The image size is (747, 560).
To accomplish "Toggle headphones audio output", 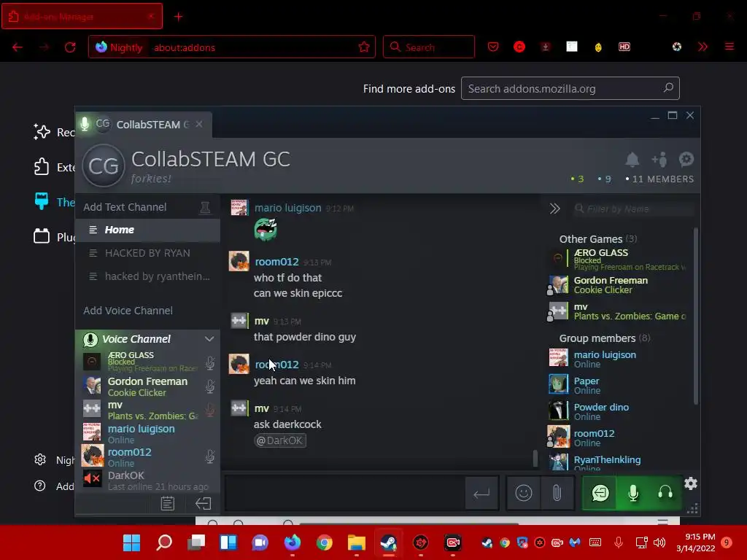I will pyautogui.click(x=665, y=493).
